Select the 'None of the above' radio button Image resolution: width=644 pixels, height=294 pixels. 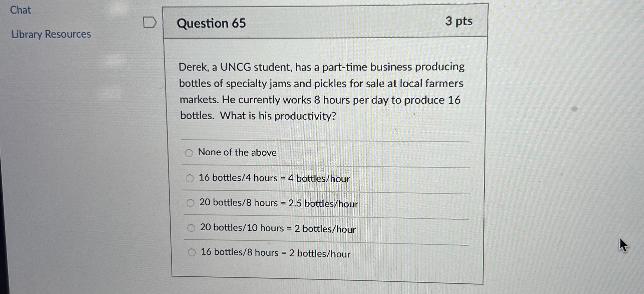coord(190,153)
